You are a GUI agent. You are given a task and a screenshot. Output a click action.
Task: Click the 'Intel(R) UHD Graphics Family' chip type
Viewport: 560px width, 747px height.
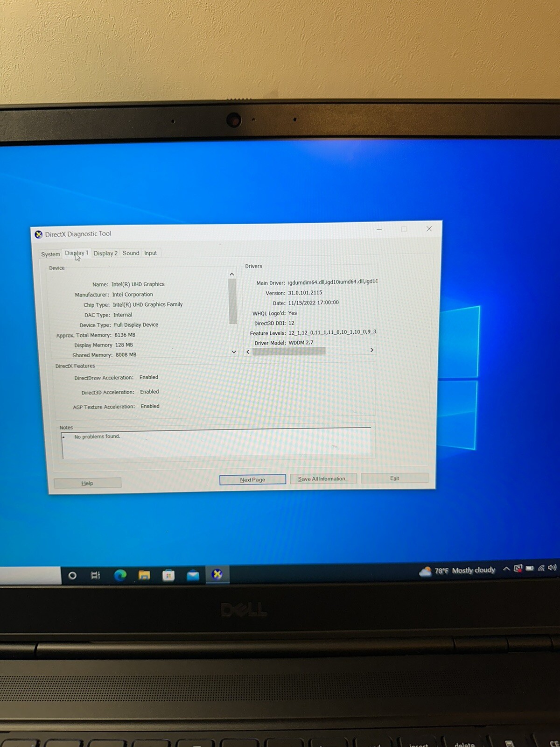(147, 304)
